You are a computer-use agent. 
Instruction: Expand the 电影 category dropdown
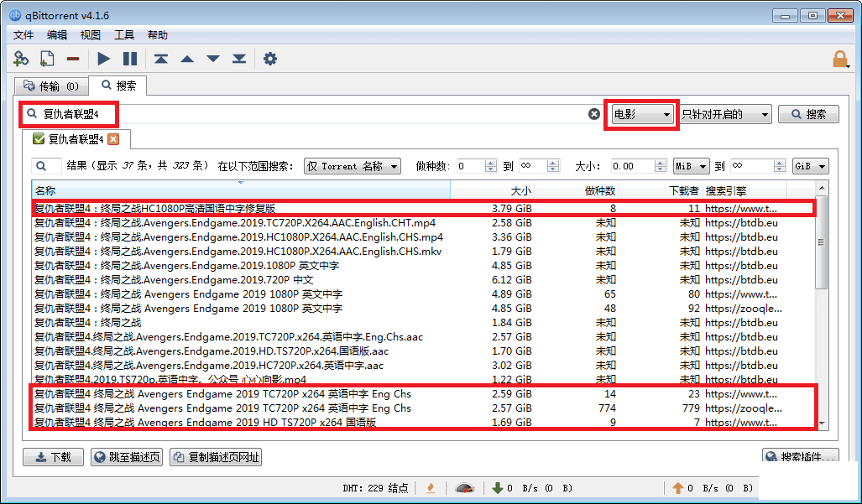pos(641,114)
